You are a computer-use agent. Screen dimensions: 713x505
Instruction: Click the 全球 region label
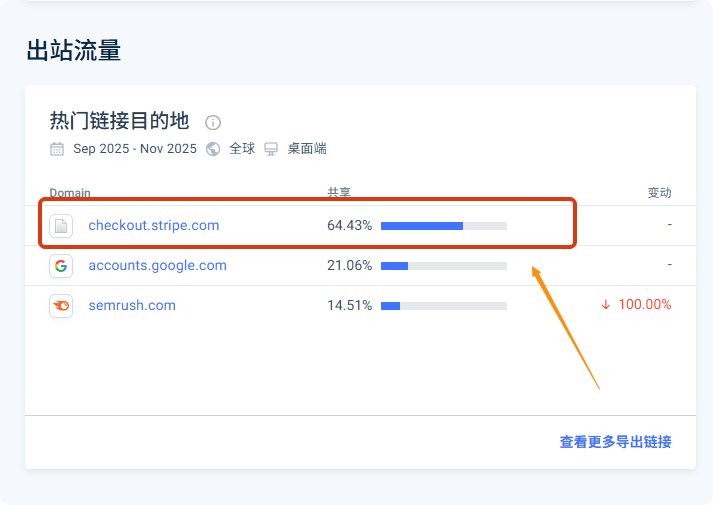(242, 149)
